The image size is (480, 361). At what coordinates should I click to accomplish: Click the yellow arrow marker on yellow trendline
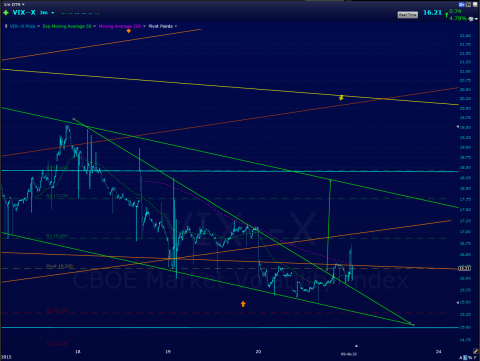[341, 98]
